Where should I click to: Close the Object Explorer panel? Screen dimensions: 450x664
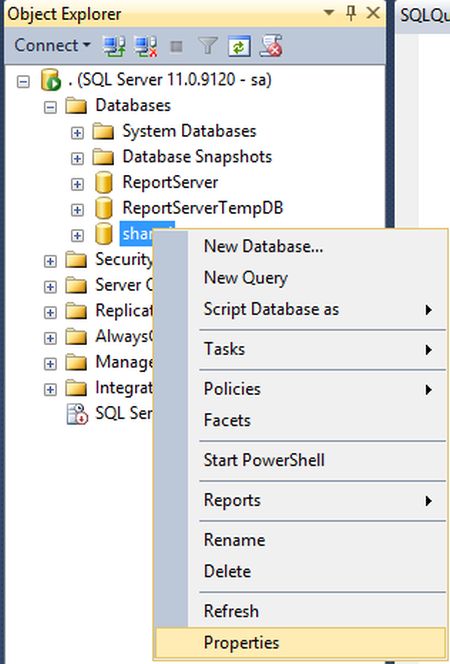pos(373,13)
